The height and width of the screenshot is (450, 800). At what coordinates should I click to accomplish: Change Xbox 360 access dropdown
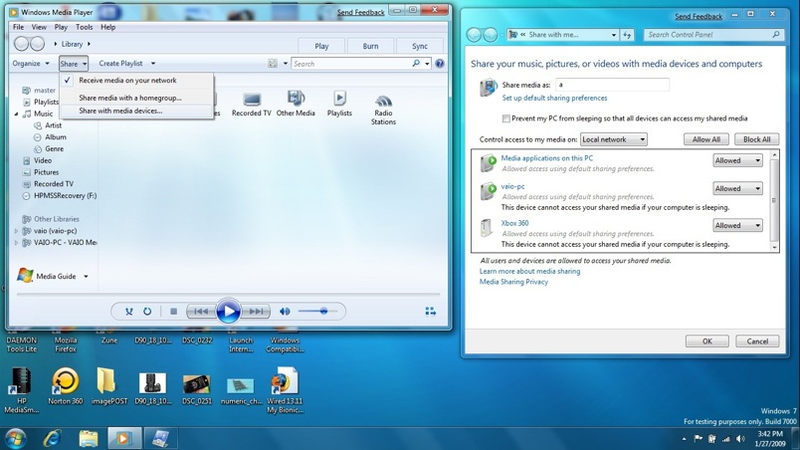pyautogui.click(x=738, y=225)
